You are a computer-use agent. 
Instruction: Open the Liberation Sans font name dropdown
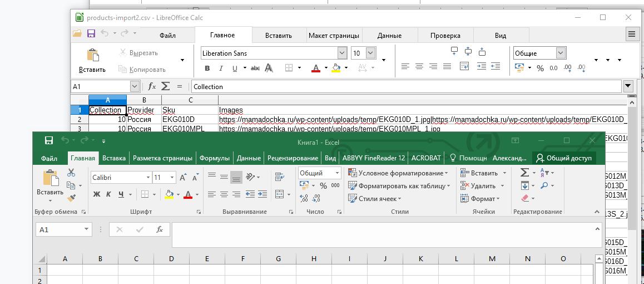(342, 53)
